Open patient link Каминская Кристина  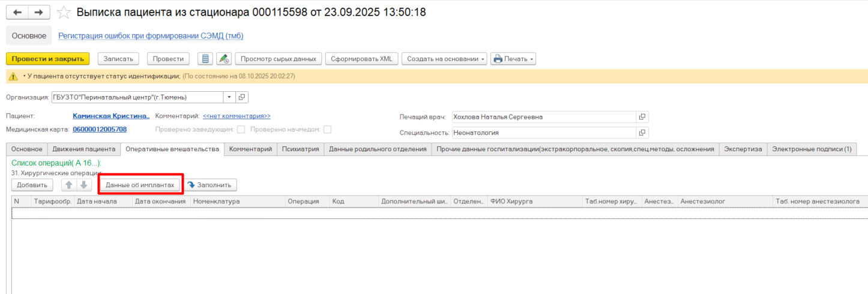(110, 116)
